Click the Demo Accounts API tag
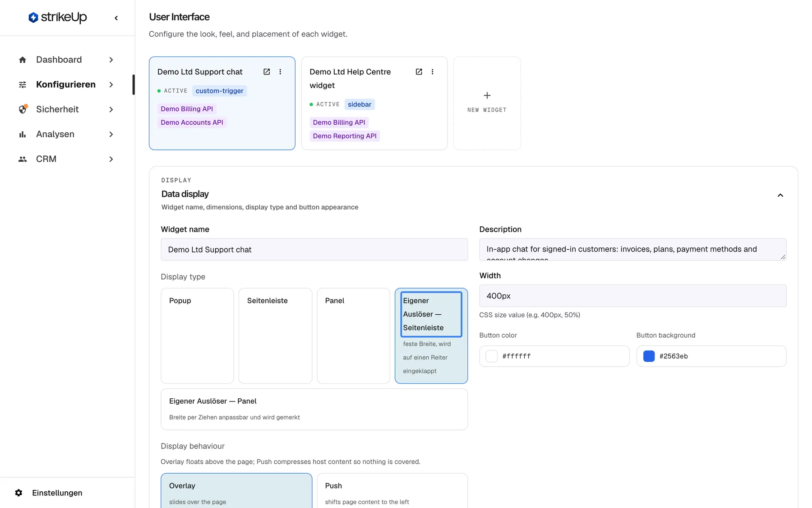 click(x=192, y=122)
